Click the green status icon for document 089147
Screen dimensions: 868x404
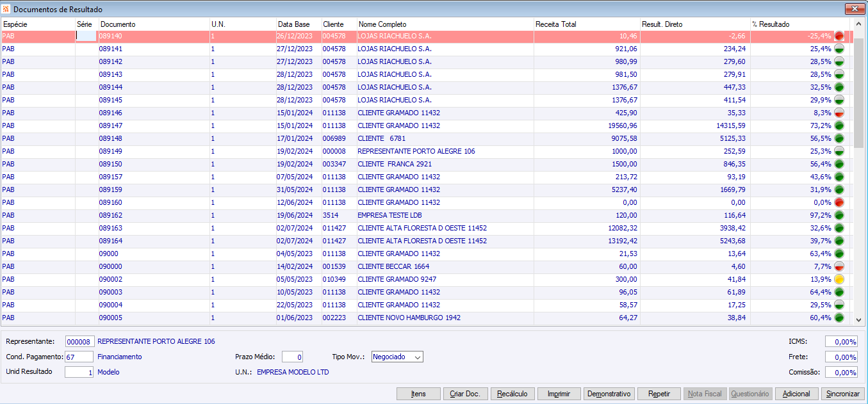[839, 125]
